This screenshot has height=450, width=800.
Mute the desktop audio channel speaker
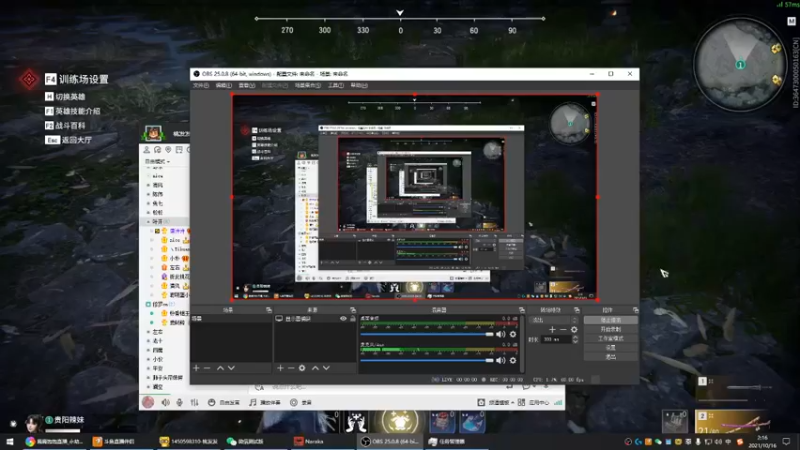click(501, 334)
